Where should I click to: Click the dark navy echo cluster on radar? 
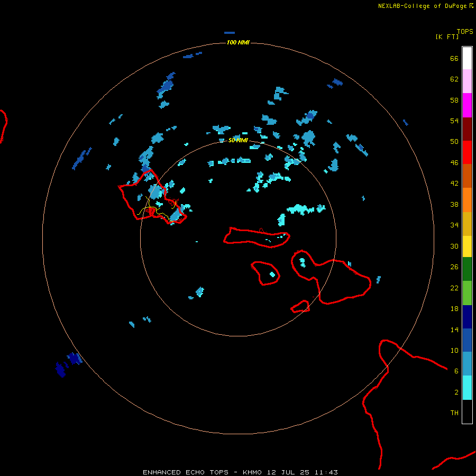pyautogui.click(x=69, y=364)
